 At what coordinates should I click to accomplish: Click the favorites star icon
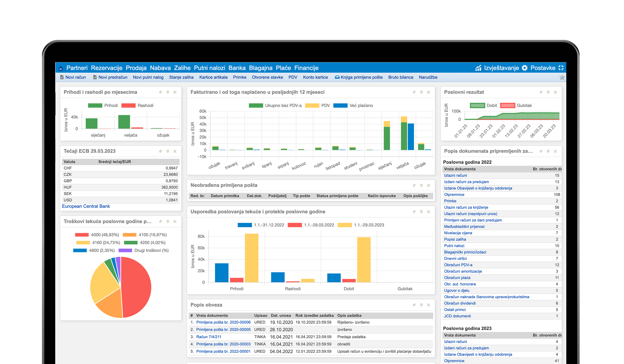pyautogui.click(x=562, y=77)
